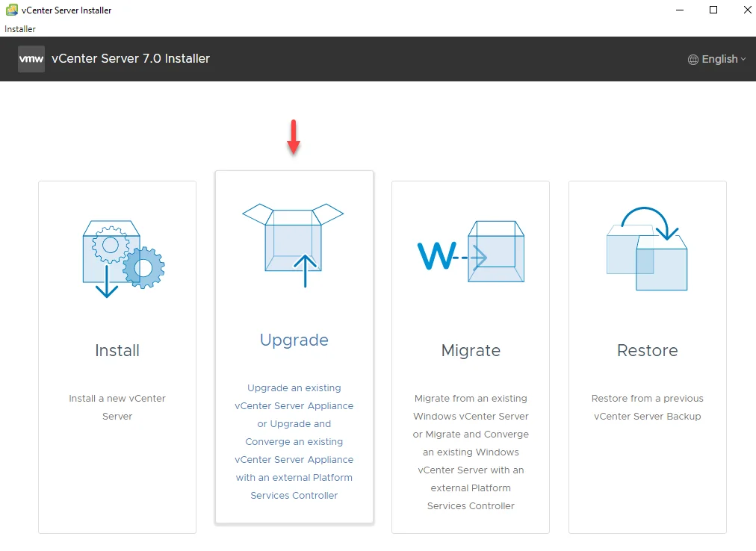Click 'Restore from a previous vCenter Server Backup' text
The image size is (756, 551).
click(x=647, y=408)
